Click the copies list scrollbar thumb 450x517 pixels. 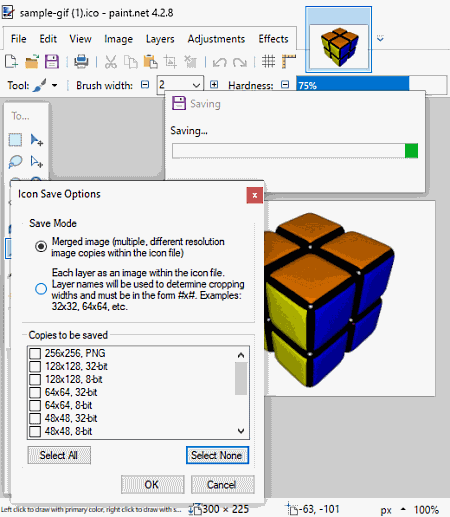click(x=241, y=378)
